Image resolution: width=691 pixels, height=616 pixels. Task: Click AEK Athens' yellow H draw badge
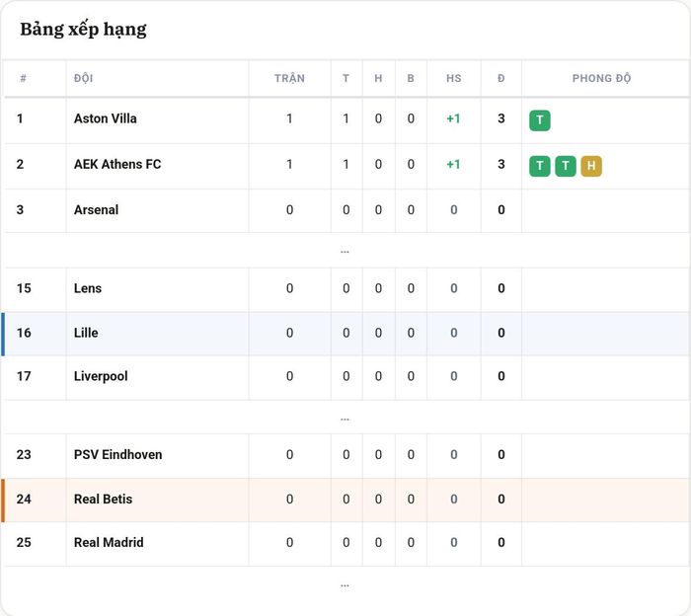coord(591,166)
